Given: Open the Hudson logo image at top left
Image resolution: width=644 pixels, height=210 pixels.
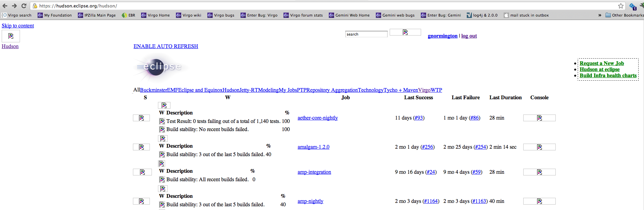Looking at the screenshot, I should point(11,36).
